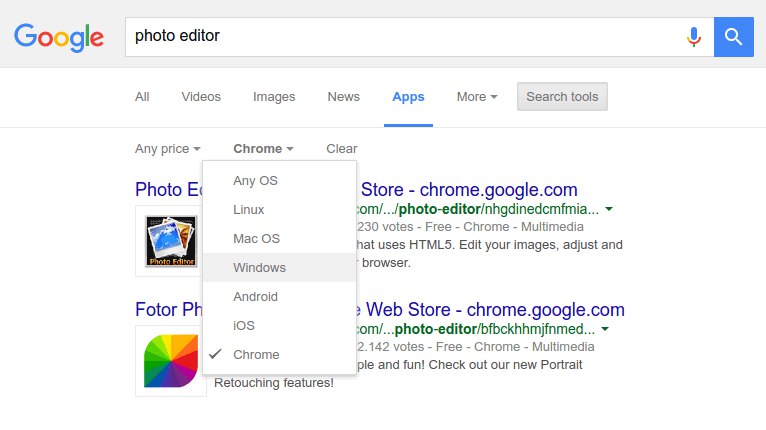Select the checked Chrome menu option

point(279,354)
